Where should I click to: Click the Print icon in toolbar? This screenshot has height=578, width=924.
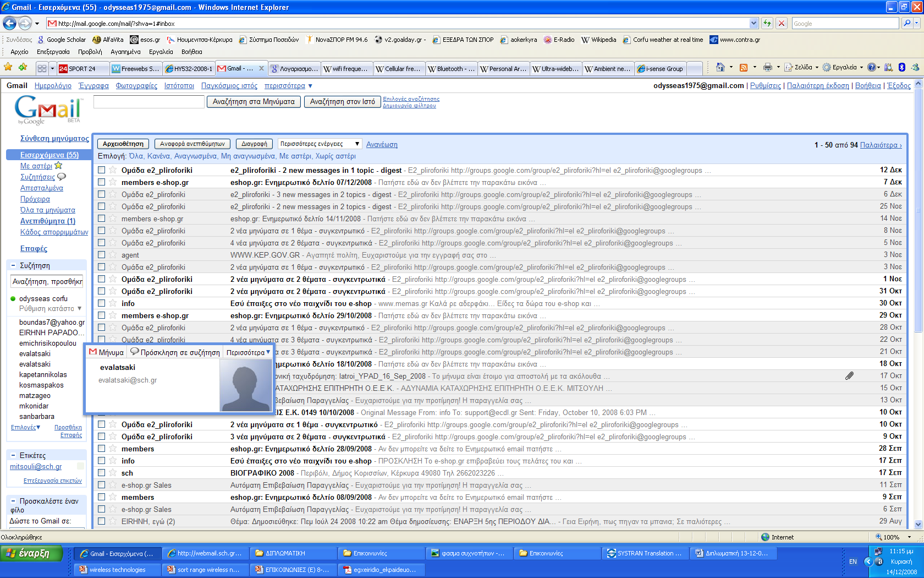tap(768, 67)
